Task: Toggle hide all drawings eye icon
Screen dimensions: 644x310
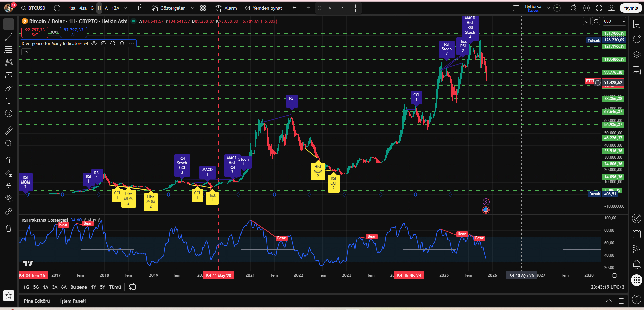Action: pyautogui.click(x=9, y=198)
